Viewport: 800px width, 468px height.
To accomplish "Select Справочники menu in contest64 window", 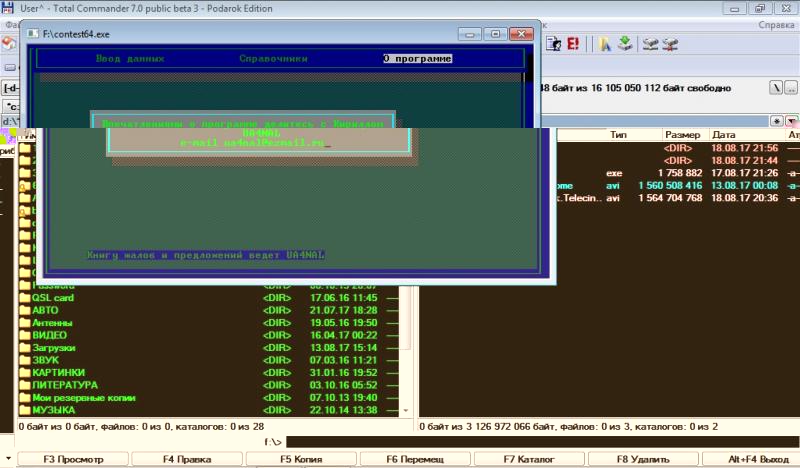I will (273, 59).
